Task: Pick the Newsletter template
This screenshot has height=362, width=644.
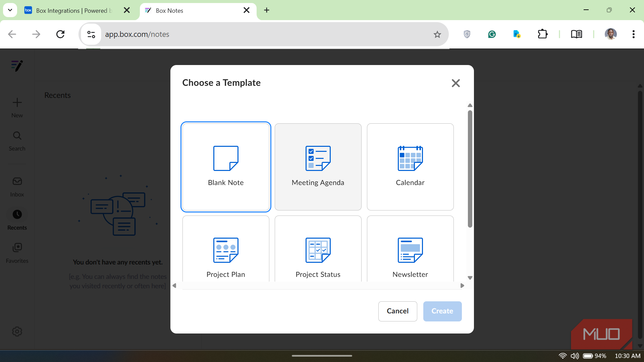Action: (410, 249)
